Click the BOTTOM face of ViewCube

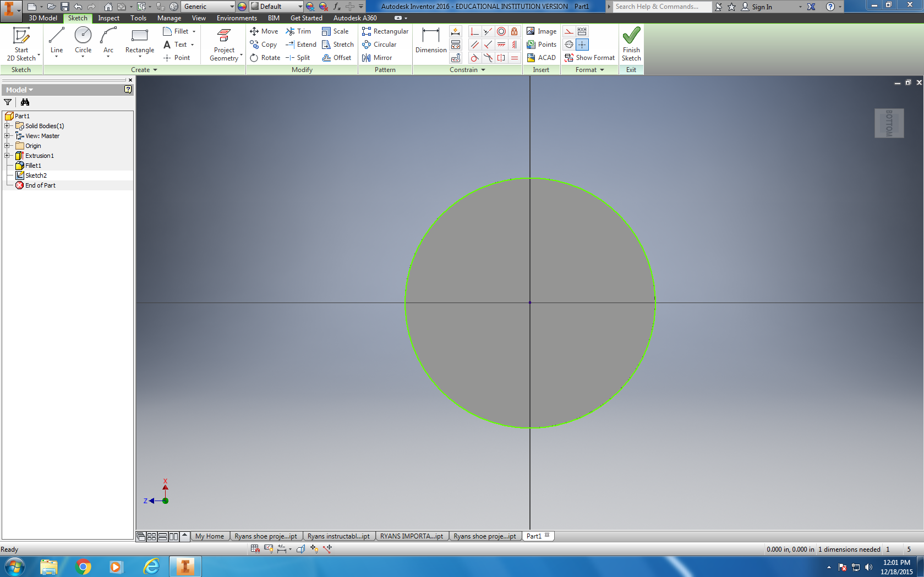click(889, 123)
